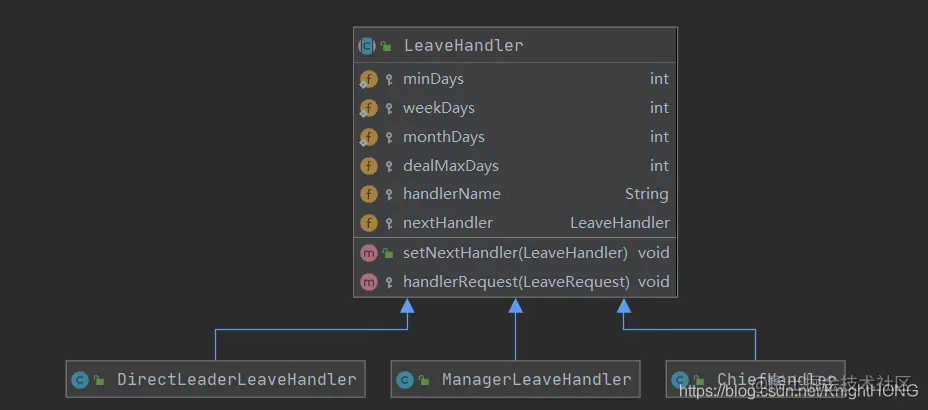Click the inheritance arrow from DirectLeaderLeaveHandler
This screenshot has height=410, width=928.
tap(311, 330)
